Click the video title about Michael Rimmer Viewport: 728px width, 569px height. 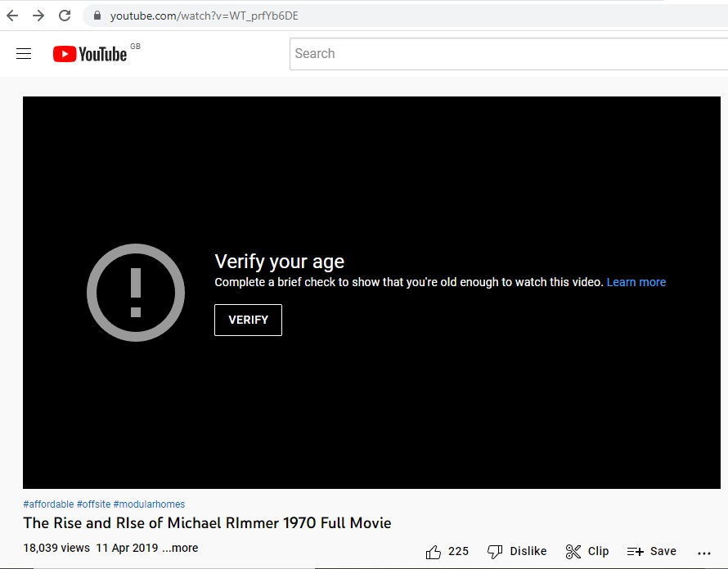[x=207, y=523]
